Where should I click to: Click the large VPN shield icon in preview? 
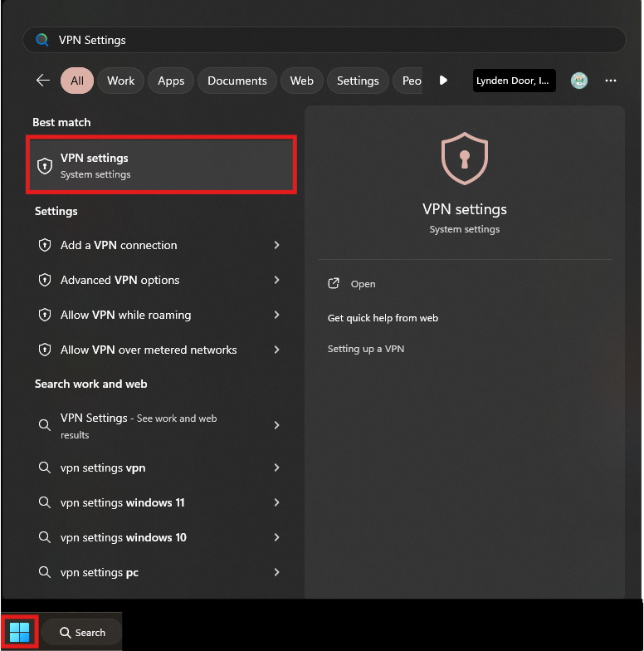(464, 158)
